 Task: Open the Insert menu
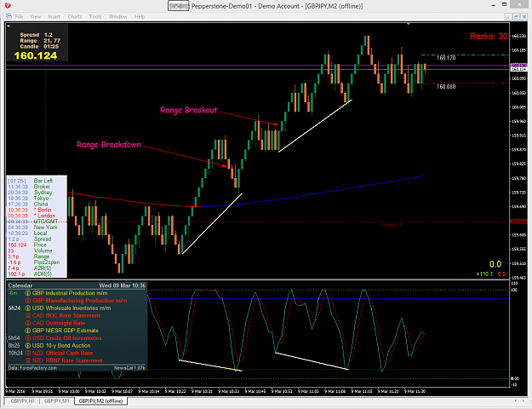click(54, 16)
